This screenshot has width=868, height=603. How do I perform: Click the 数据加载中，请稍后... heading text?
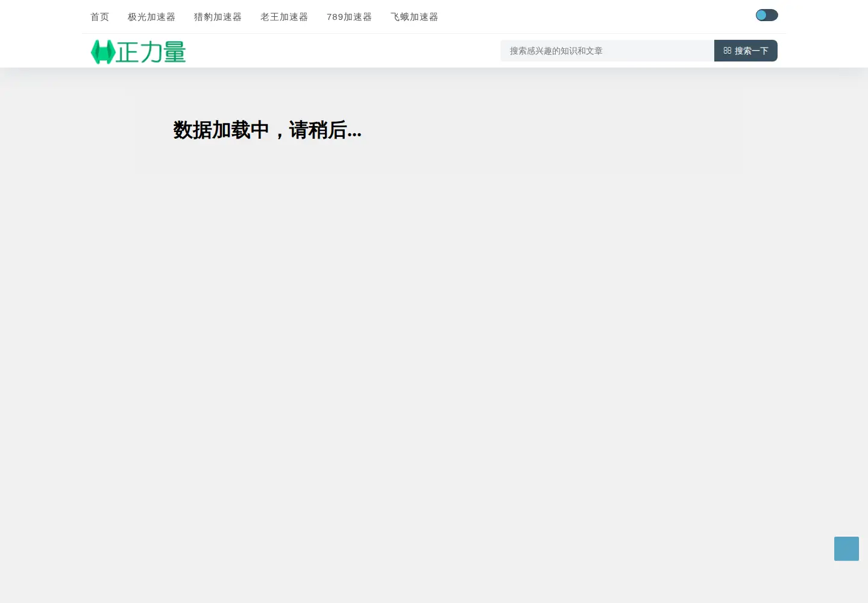(x=267, y=130)
